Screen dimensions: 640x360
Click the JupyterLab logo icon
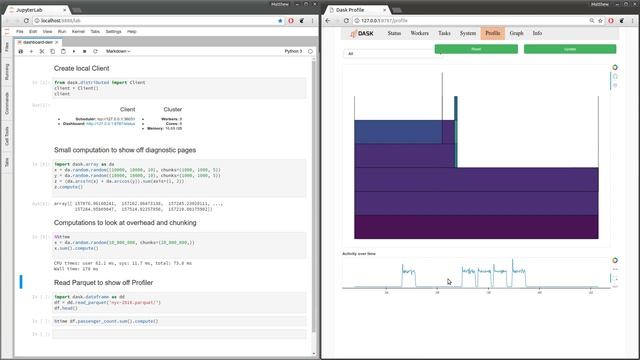[x=7, y=31]
